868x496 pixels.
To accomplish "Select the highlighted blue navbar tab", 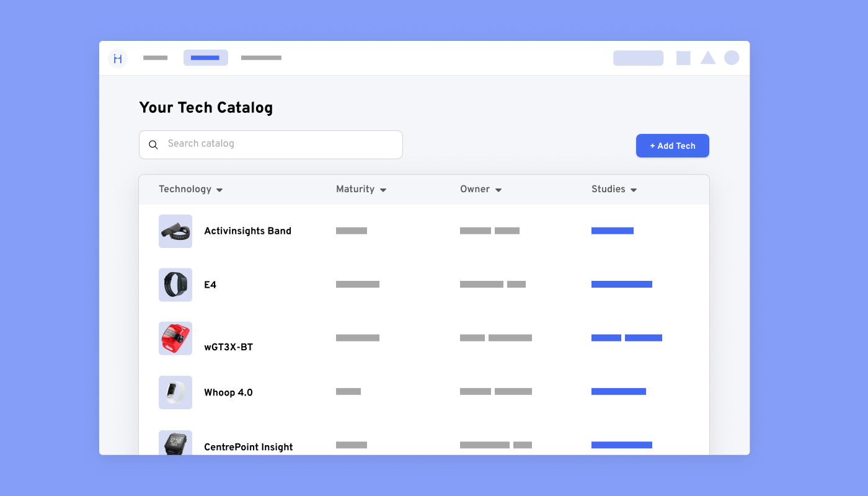I will pos(206,58).
